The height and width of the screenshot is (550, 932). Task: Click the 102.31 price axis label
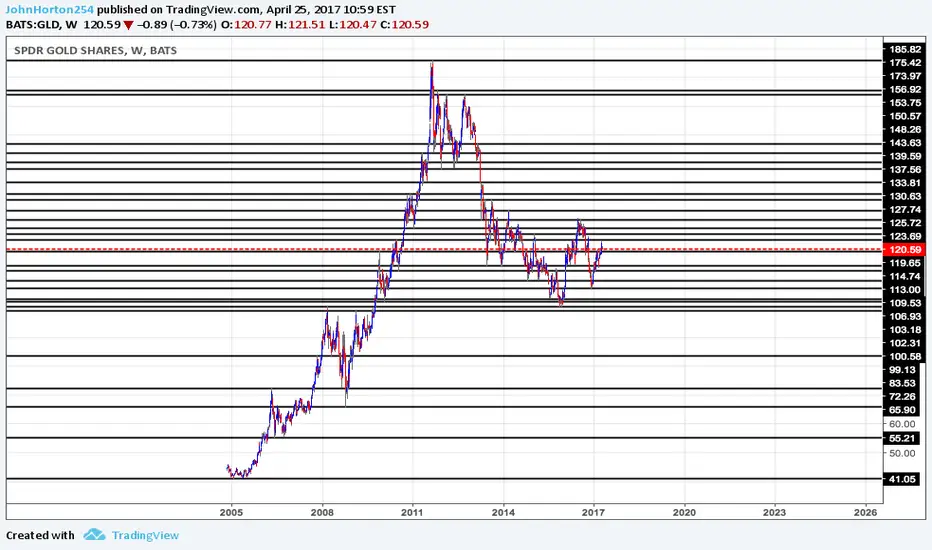pyautogui.click(x=905, y=343)
